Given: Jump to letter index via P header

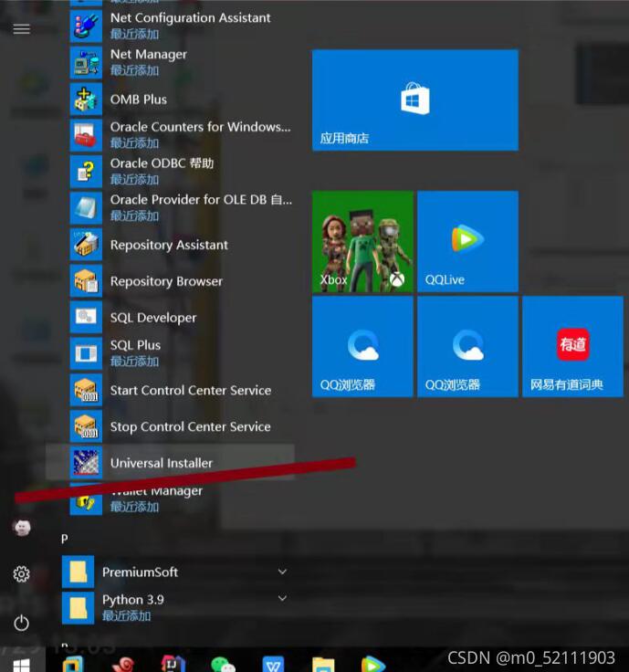Looking at the screenshot, I should pos(65,539).
